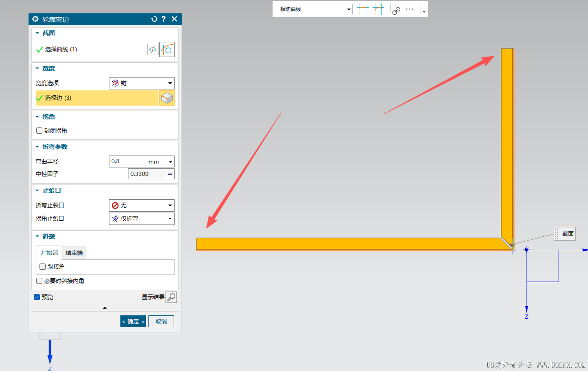Click 弯曲半径 value field
The width and height of the screenshot is (588, 371).
click(127, 162)
